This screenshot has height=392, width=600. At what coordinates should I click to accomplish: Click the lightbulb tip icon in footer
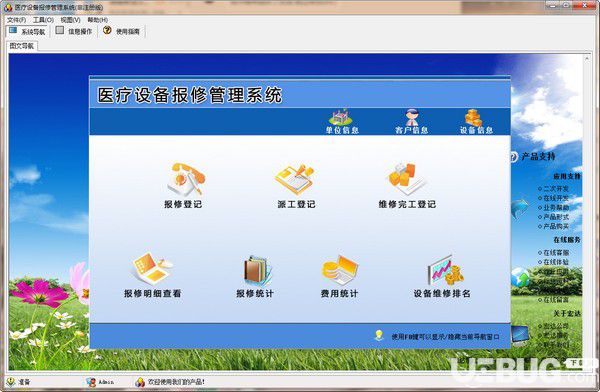[x=379, y=335]
